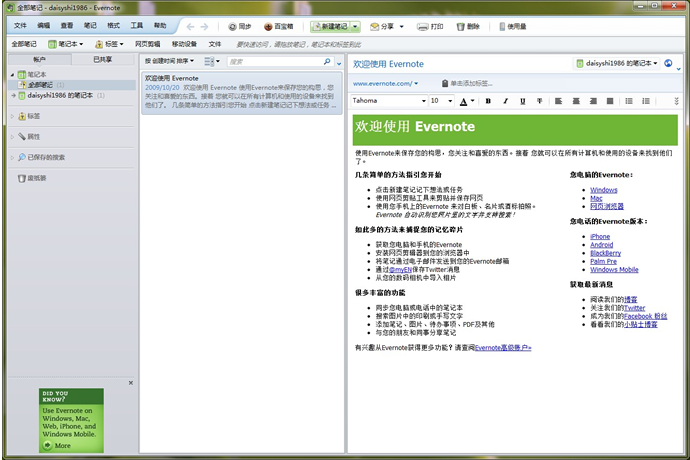
Task: Toggle bold formatting
Action: pyautogui.click(x=489, y=101)
